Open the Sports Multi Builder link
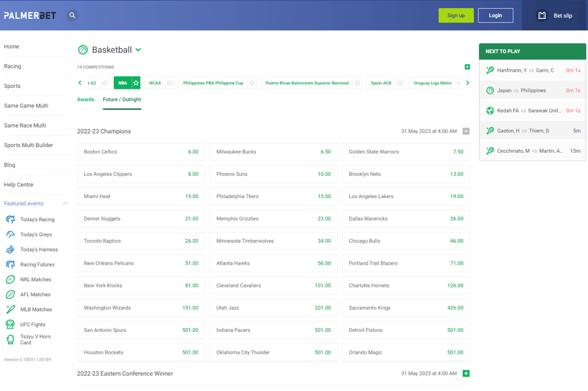Image resolution: width=588 pixels, height=391 pixels. click(x=29, y=145)
